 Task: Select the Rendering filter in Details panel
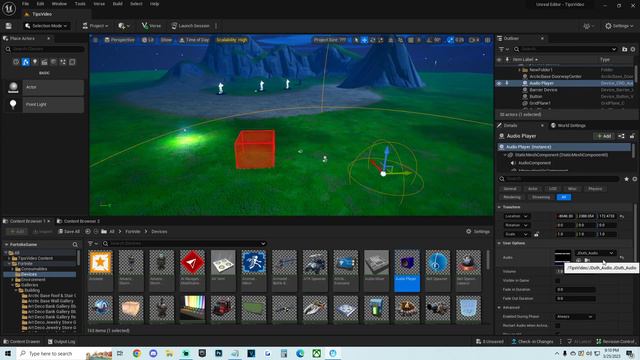512,197
